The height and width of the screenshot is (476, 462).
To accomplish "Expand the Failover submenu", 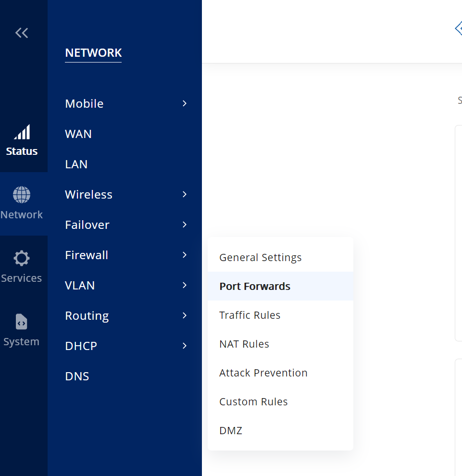I will pos(184,225).
